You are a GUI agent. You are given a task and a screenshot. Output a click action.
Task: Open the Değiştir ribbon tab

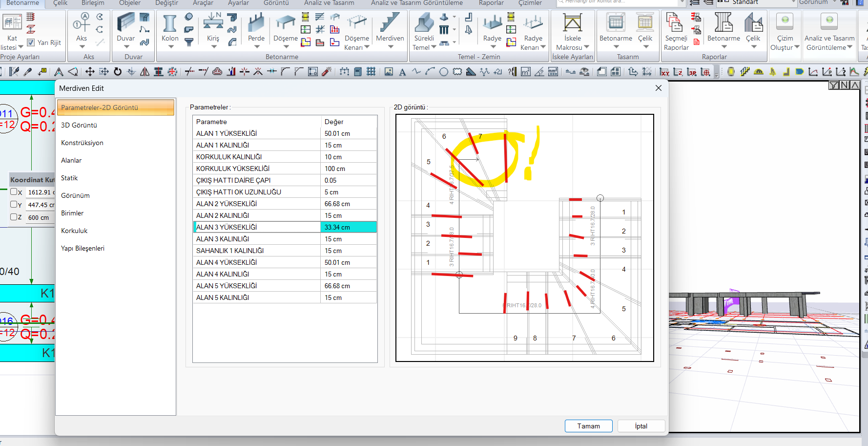(x=167, y=3)
